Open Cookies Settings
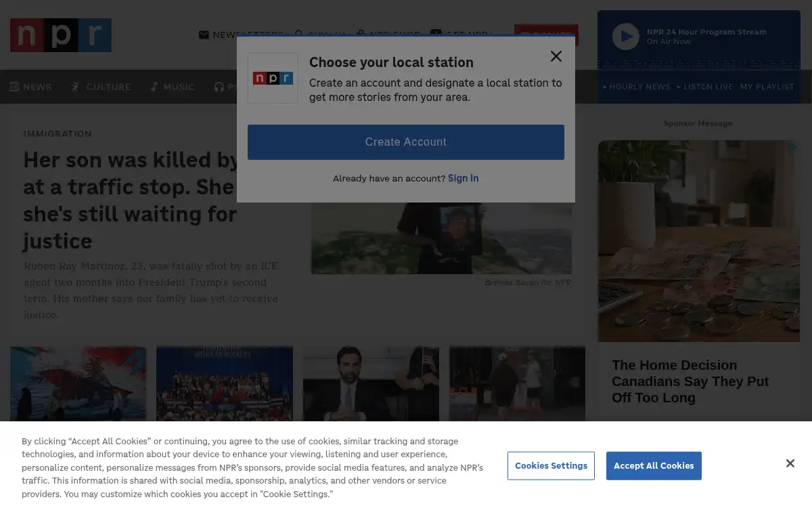812x508 pixels. click(x=551, y=466)
